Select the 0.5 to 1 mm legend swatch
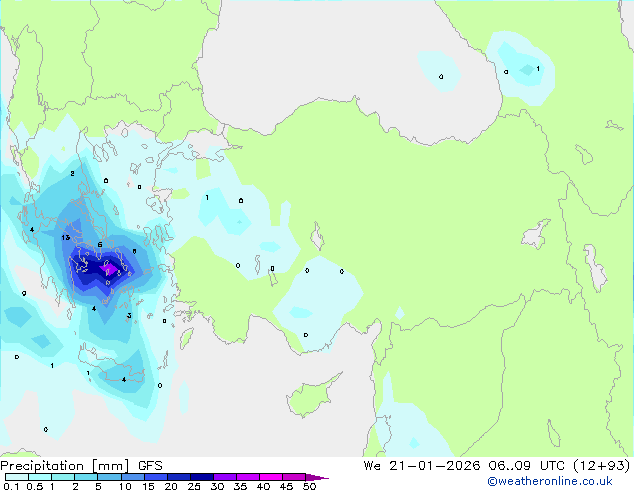This screenshot has width=634, height=490. [40, 477]
